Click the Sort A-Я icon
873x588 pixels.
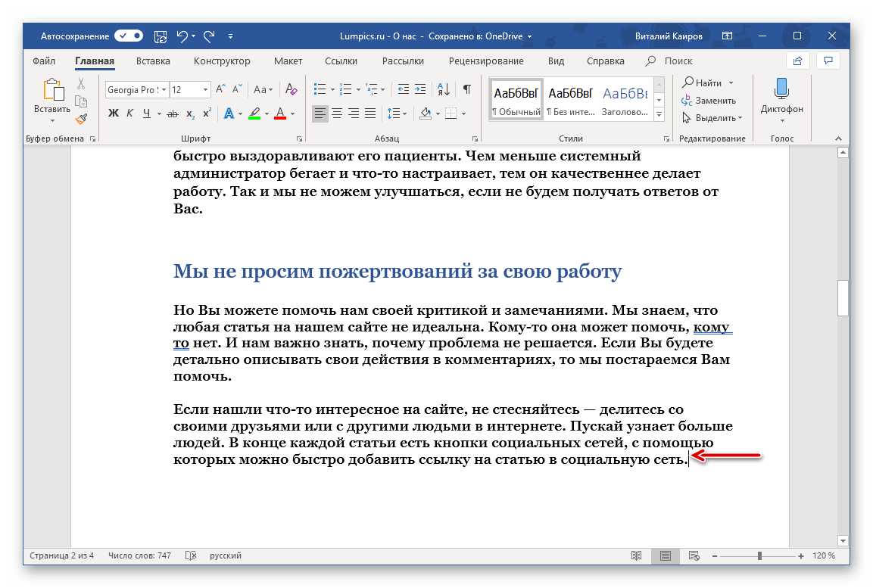(444, 89)
